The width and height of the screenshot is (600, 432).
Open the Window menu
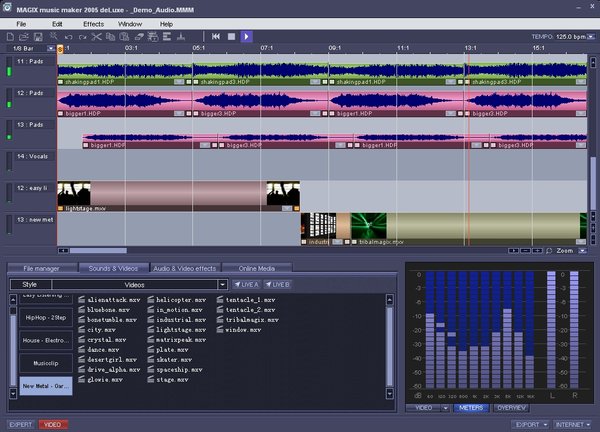pyautogui.click(x=130, y=24)
